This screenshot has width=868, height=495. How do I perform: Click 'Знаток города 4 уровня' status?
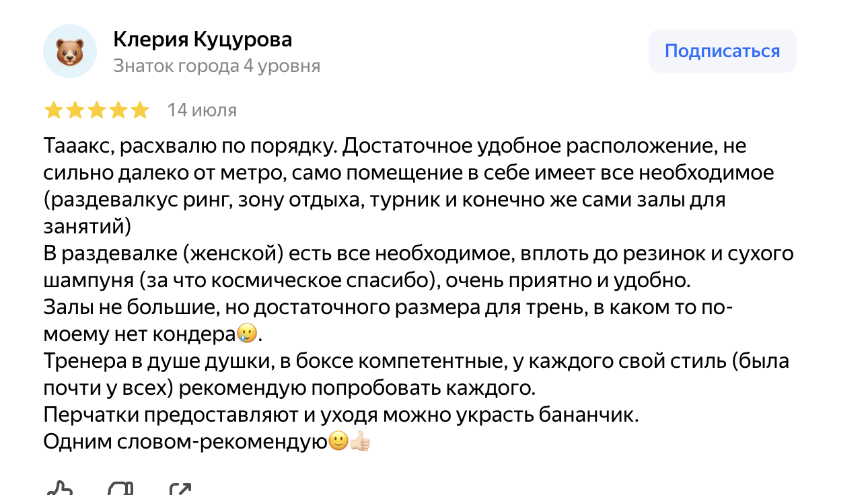217,66
